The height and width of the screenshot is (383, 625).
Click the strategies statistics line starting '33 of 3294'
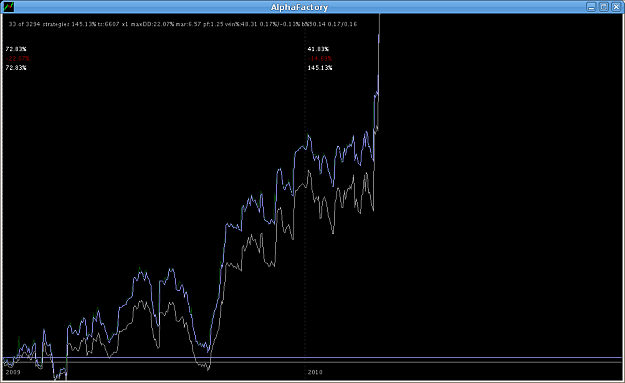point(183,24)
